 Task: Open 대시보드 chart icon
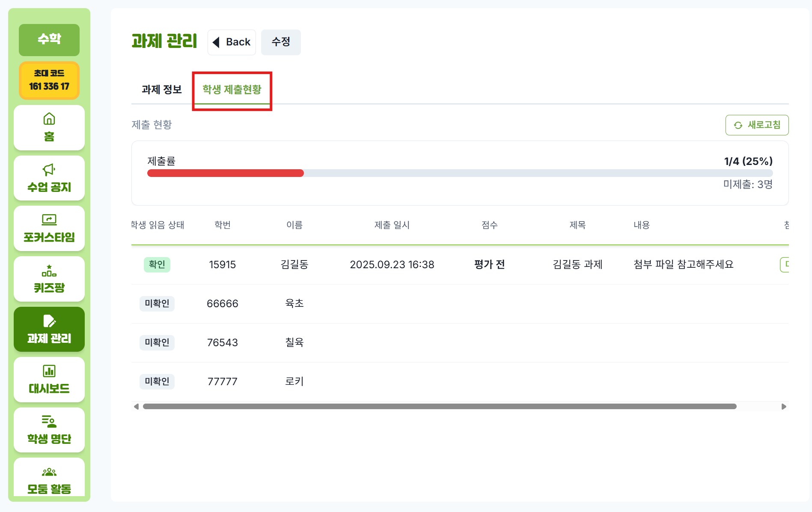point(49,371)
